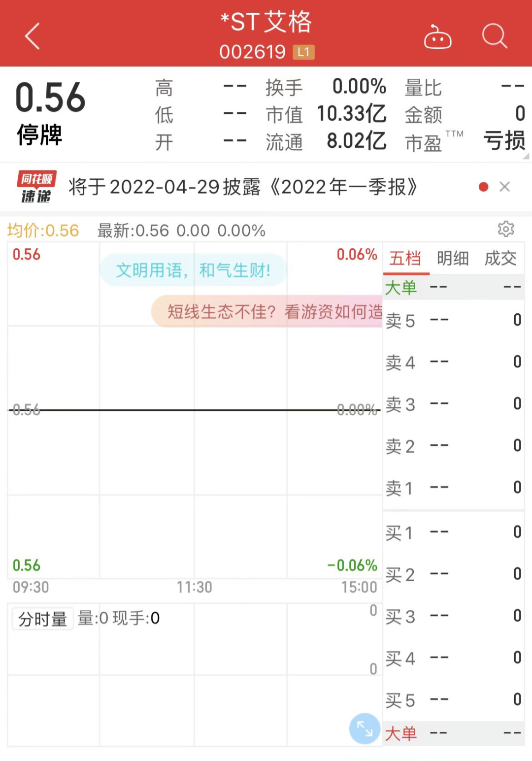Open chart settings gear icon
532x761 pixels.
506,229
